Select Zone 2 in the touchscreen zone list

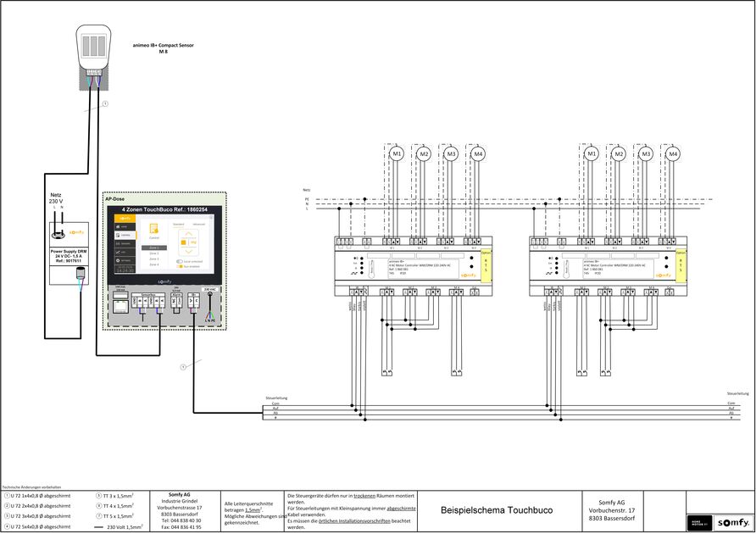(x=154, y=253)
